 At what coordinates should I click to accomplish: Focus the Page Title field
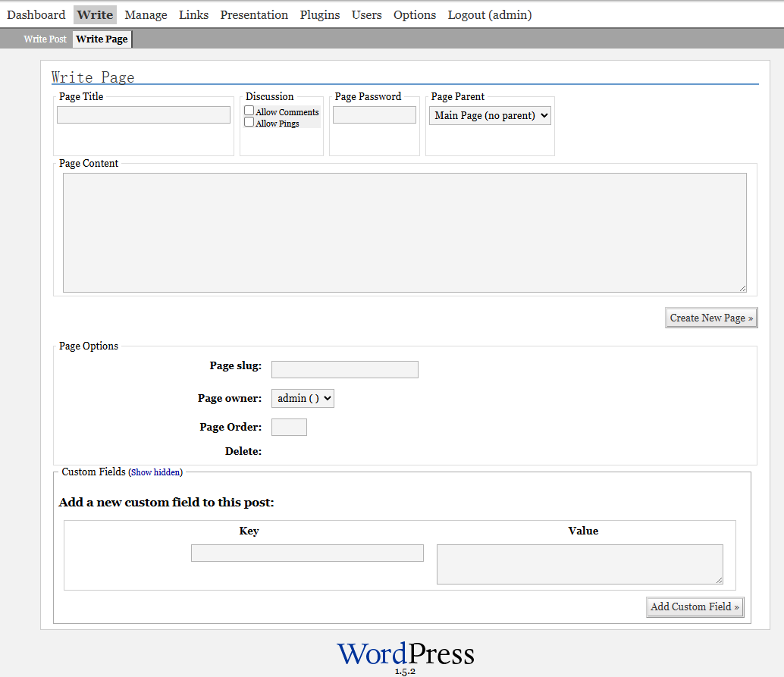143,115
